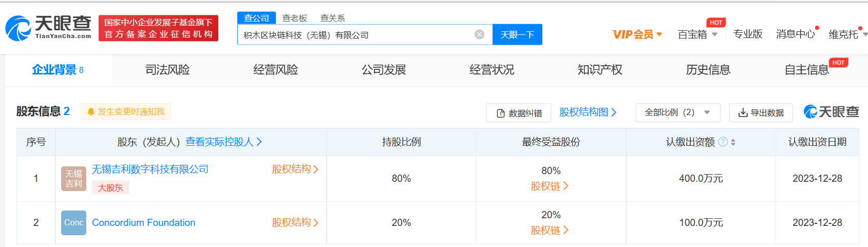The width and height of the screenshot is (868, 247).
Task: Open the 股权结构图 link
Action: tap(588, 112)
